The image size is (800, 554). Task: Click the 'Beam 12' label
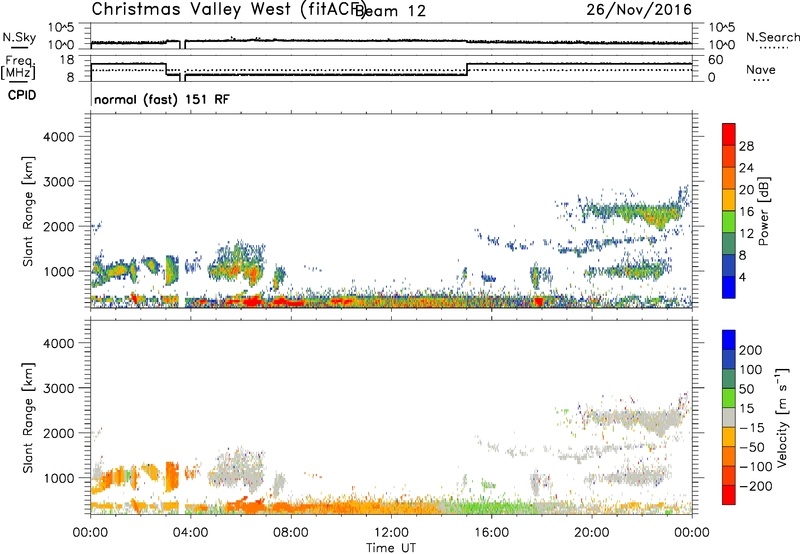click(x=390, y=11)
